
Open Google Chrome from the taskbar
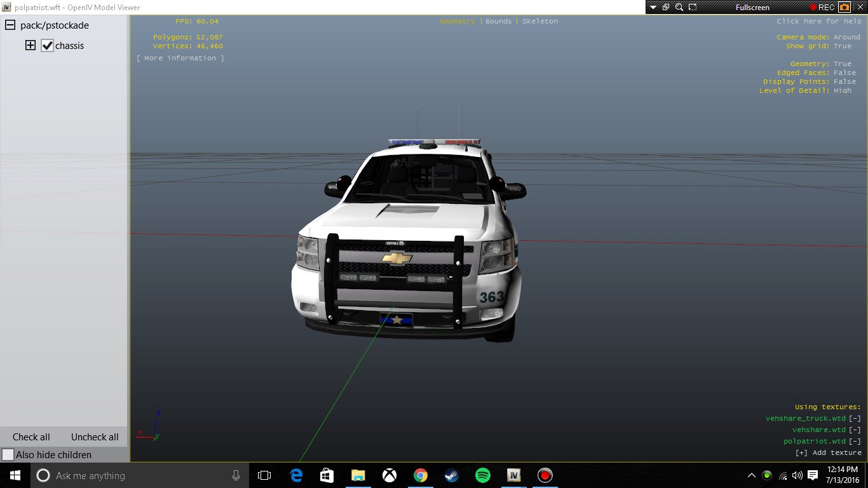(421, 475)
